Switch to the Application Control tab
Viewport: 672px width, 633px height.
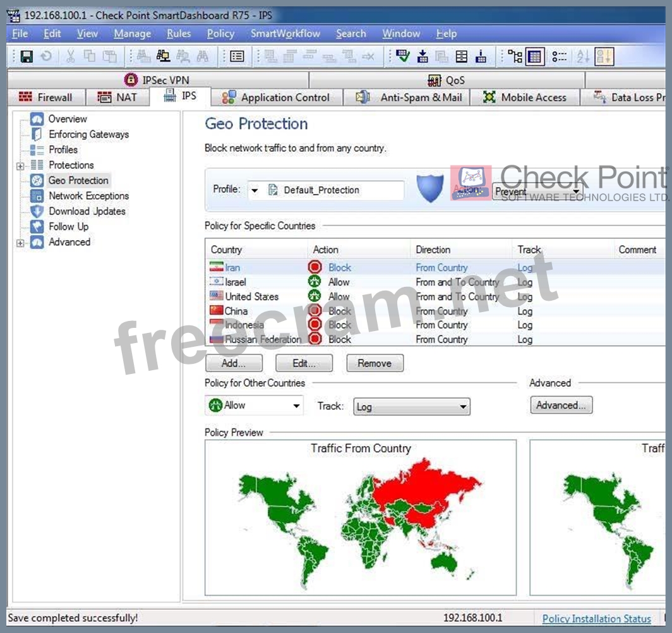point(277,97)
